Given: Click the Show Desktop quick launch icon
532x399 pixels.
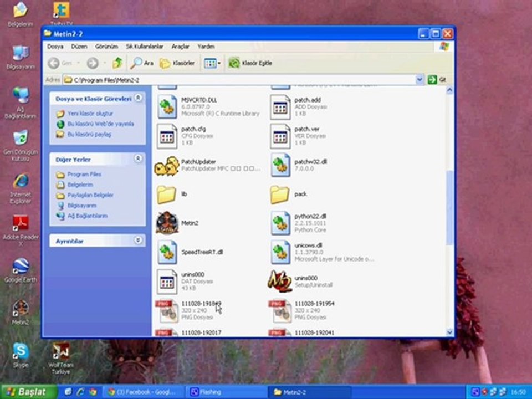Looking at the screenshot, I should [68, 392].
